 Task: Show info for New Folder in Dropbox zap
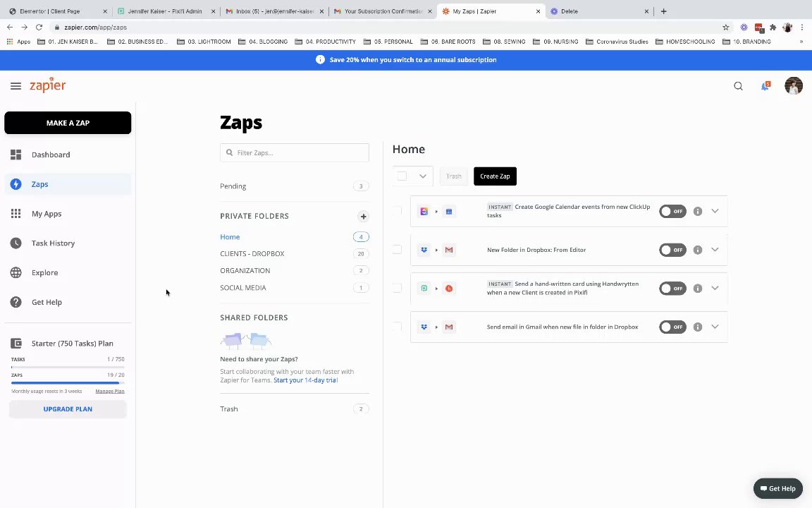click(x=698, y=250)
